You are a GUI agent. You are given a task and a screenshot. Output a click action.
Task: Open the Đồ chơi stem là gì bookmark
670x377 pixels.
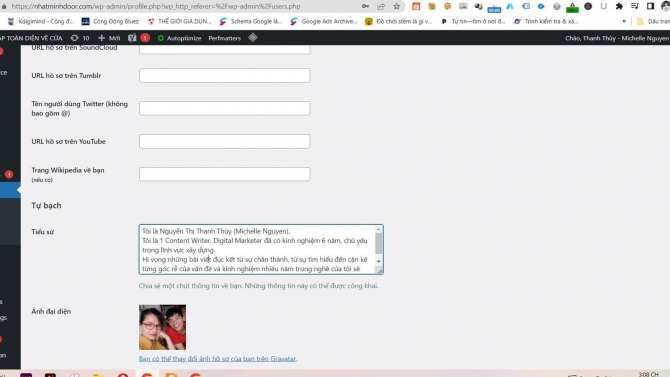tap(398, 21)
